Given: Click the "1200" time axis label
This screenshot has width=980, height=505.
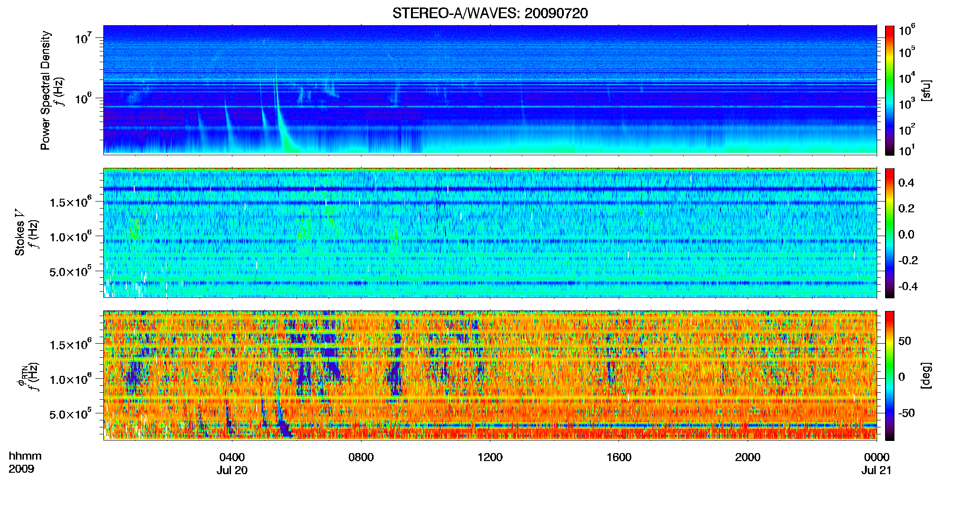Looking at the screenshot, I should click(x=490, y=457).
